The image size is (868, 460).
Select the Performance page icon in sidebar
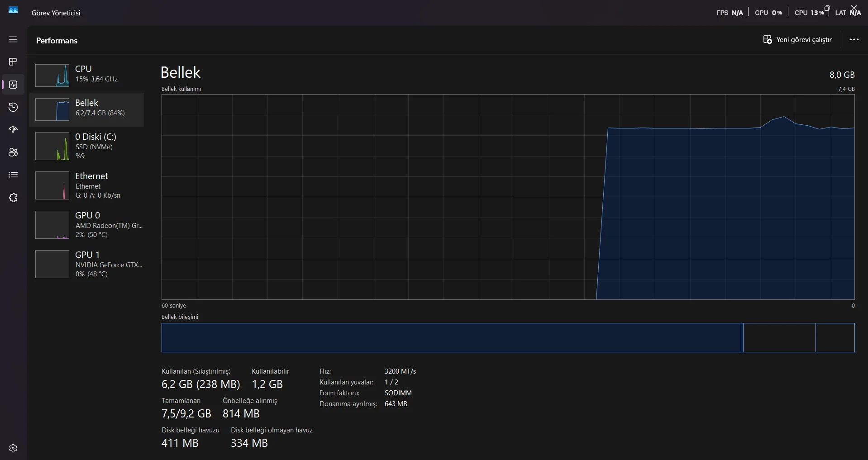[x=13, y=85]
